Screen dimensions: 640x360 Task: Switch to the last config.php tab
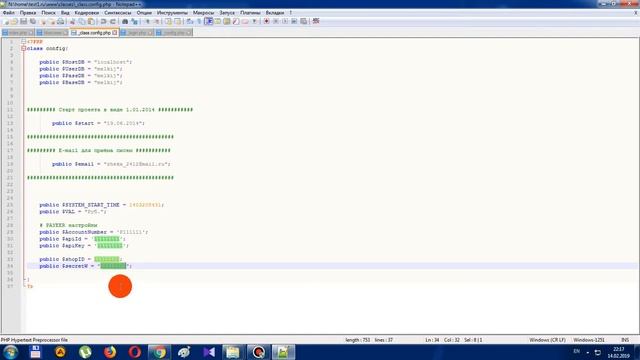[173, 33]
